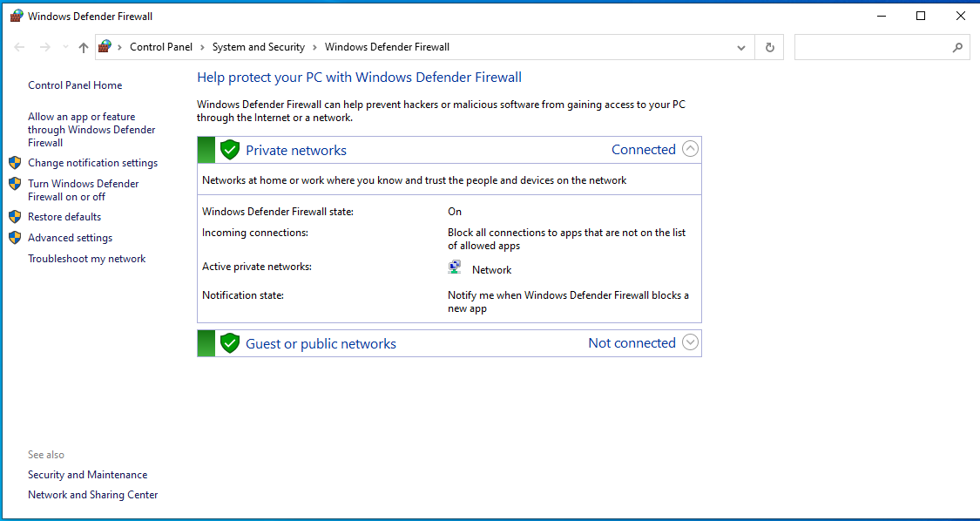Click shield icon beside Turn Windows Defender Firewall
The width and height of the screenshot is (980, 521).
[15, 184]
